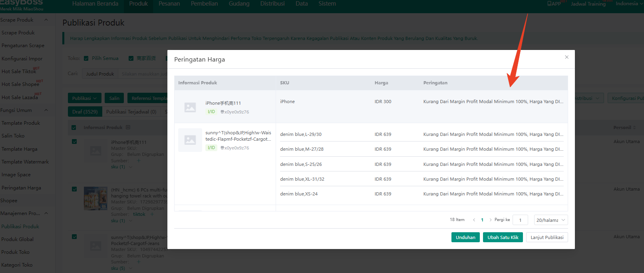The height and width of the screenshot is (273, 644).
Task: Click the product title search field
Action: (x=144, y=74)
